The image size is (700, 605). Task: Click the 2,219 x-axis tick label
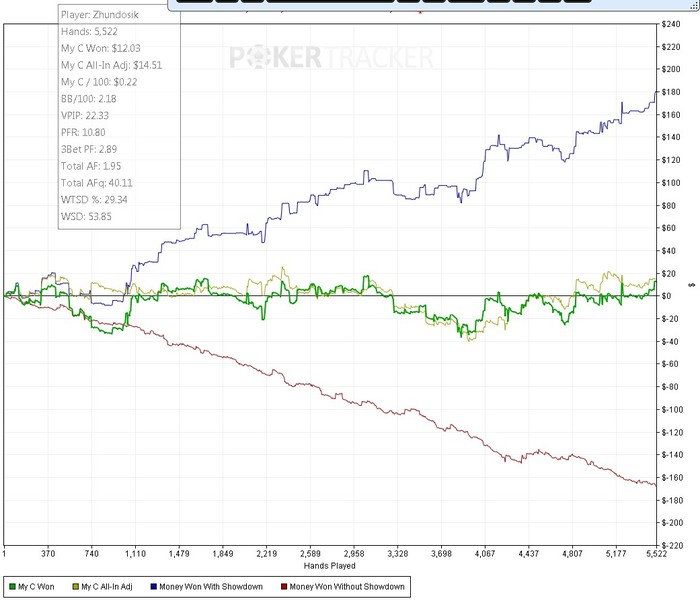(267, 554)
